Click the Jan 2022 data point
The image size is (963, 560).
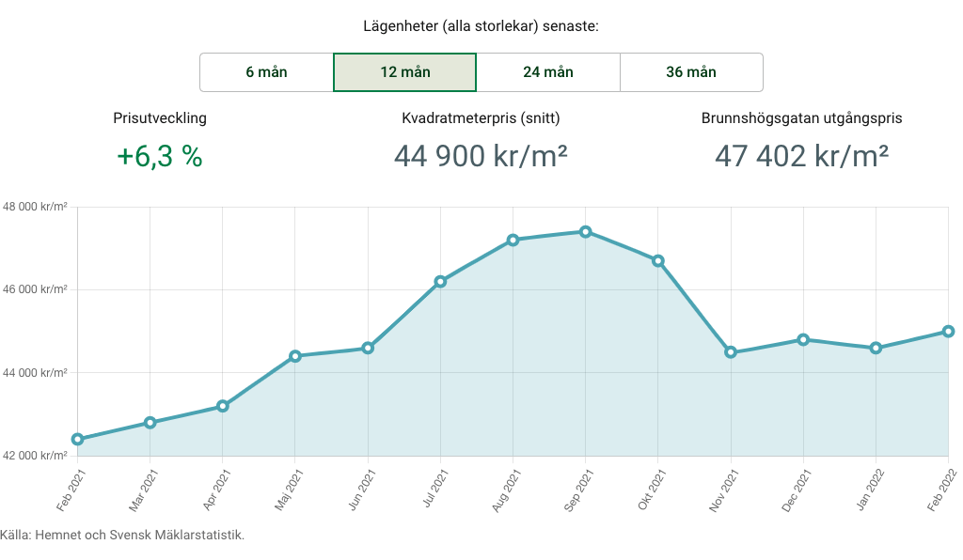876,348
